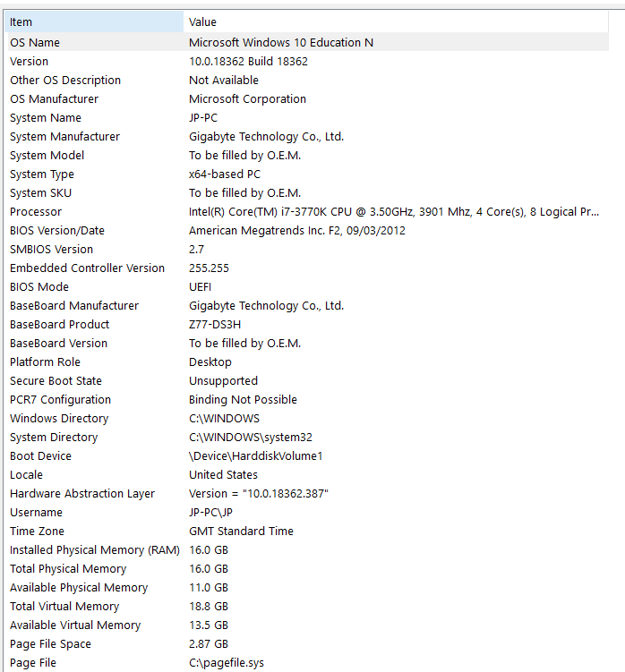This screenshot has height=672, width=625.
Task: Click the Unsupported value
Action: click(x=223, y=381)
